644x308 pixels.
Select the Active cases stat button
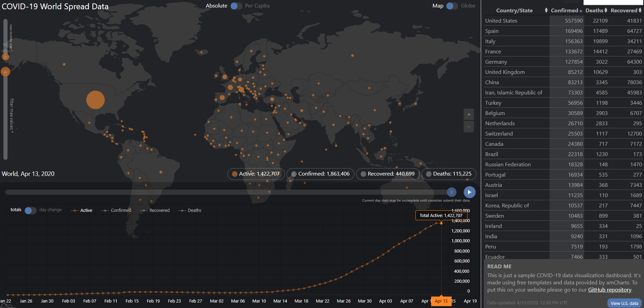[x=256, y=174]
